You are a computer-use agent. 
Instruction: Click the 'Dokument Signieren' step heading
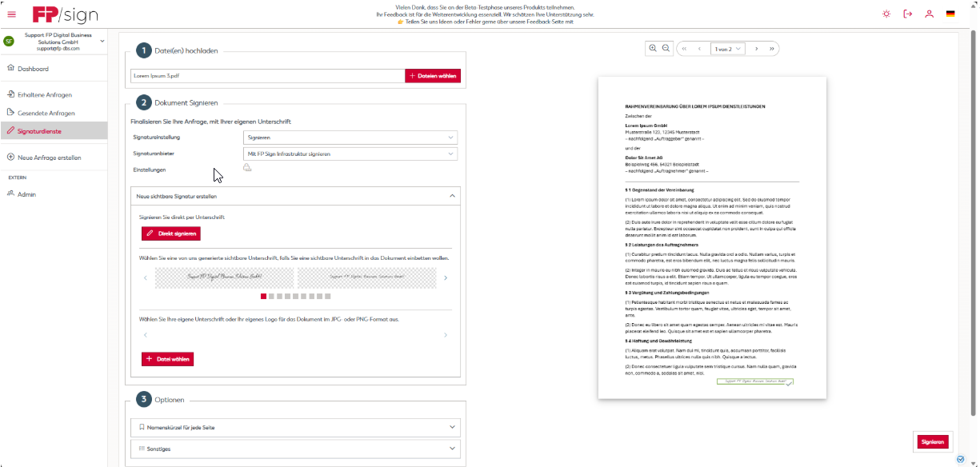186,102
